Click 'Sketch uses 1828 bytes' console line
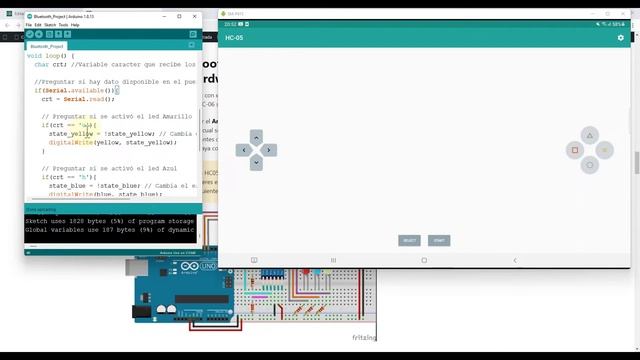Viewport: 640px width, 360px height. pos(109,221)
